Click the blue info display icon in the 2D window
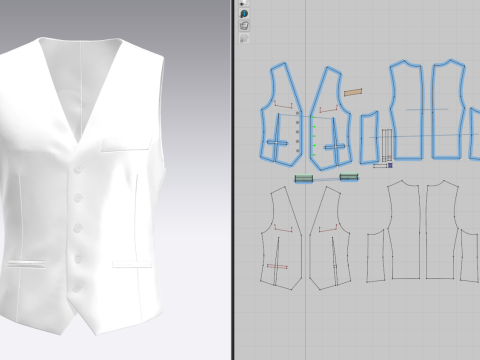This screenshot has height=360, width=480. (244, 14)
